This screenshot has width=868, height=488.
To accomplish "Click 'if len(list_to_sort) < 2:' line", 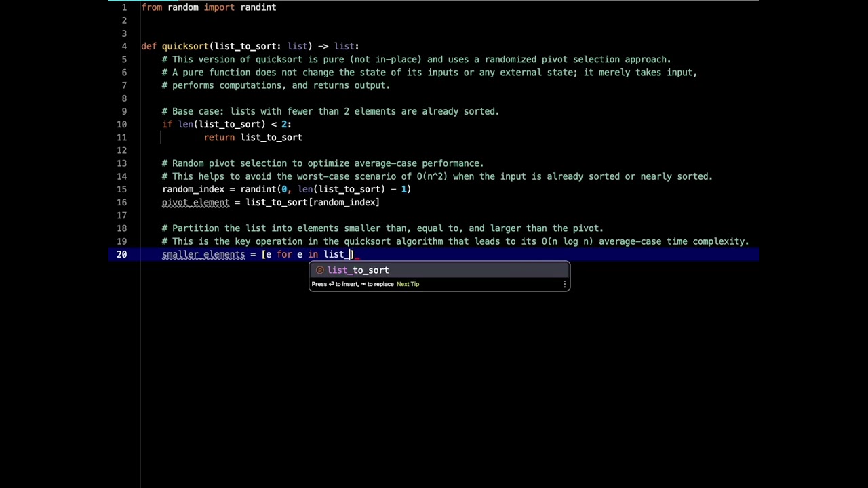I will click(x=226, y=125).
